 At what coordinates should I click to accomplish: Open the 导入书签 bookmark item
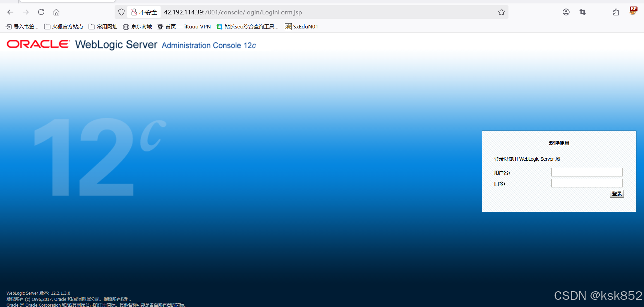click(22, 26)
